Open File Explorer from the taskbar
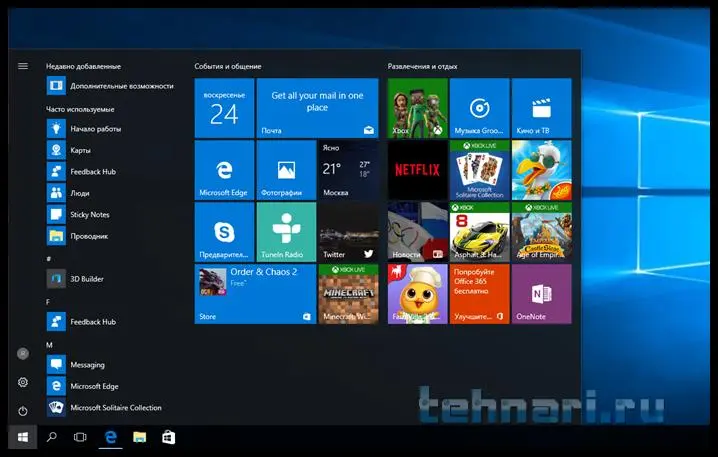The image size is (718, 457). pyautogui.click(x=140, y=437)
